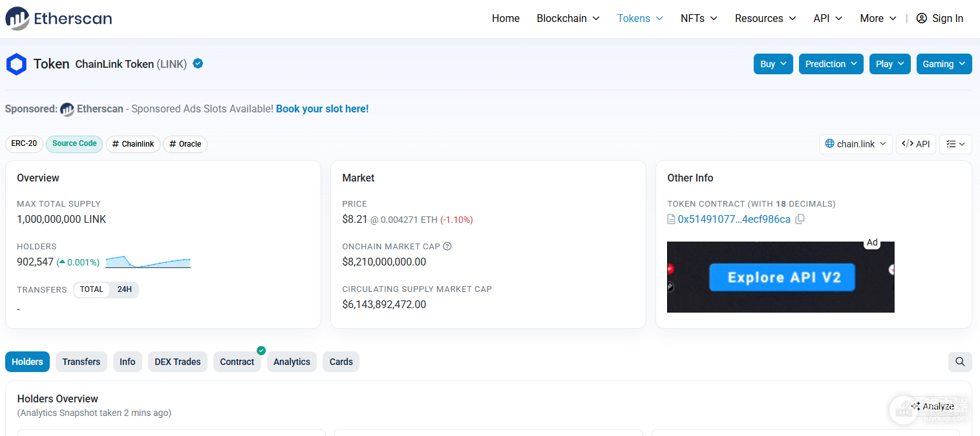980x436 pixels.
Task: Expand the Resources menu
Action: click(765, 18)
